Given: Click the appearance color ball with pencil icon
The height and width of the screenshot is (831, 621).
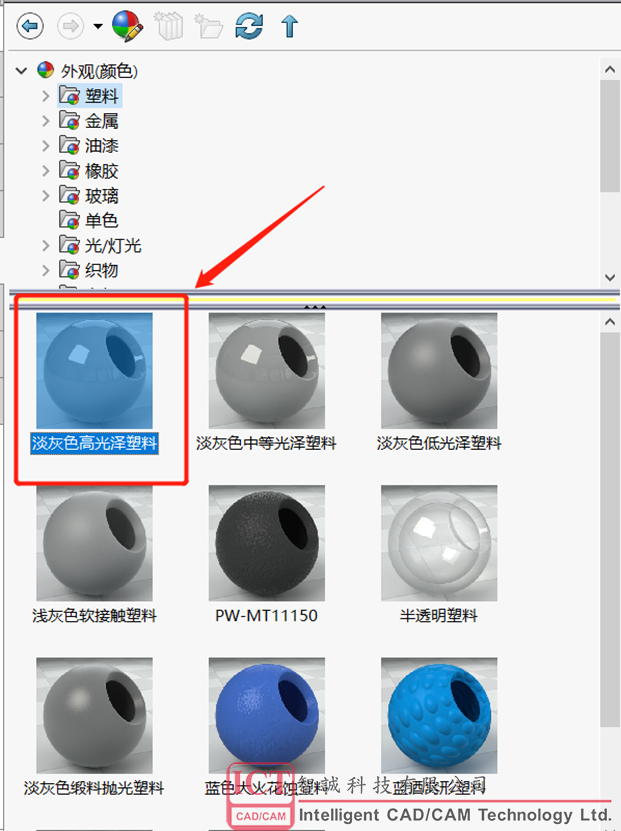Looking at the screenshot, I should [x=127, y=25].
